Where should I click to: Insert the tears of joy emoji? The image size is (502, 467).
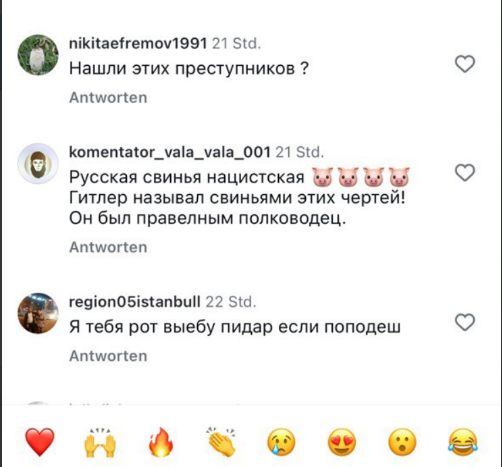click(463, 442)
